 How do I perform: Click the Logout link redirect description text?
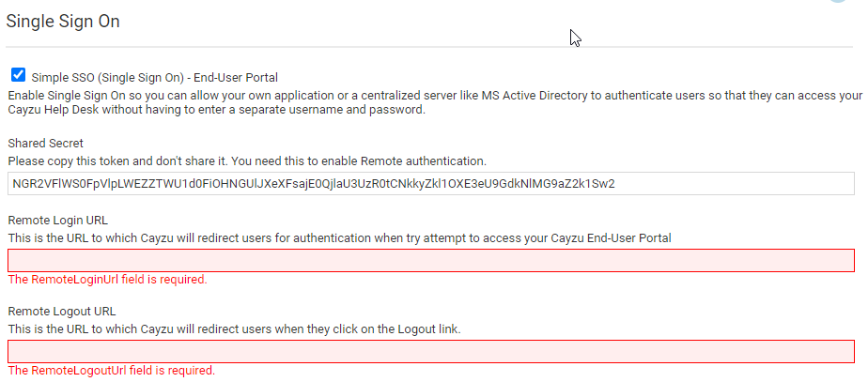click(234, 329)
